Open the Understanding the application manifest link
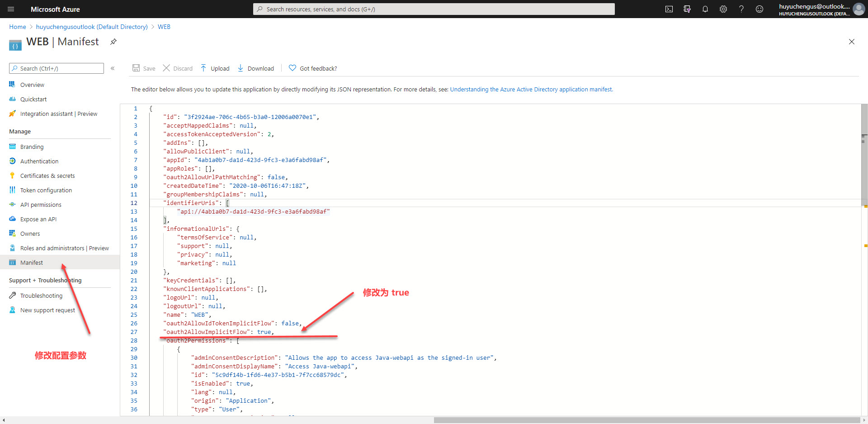Viewport: 868px width, 424px height. point(531,90)
